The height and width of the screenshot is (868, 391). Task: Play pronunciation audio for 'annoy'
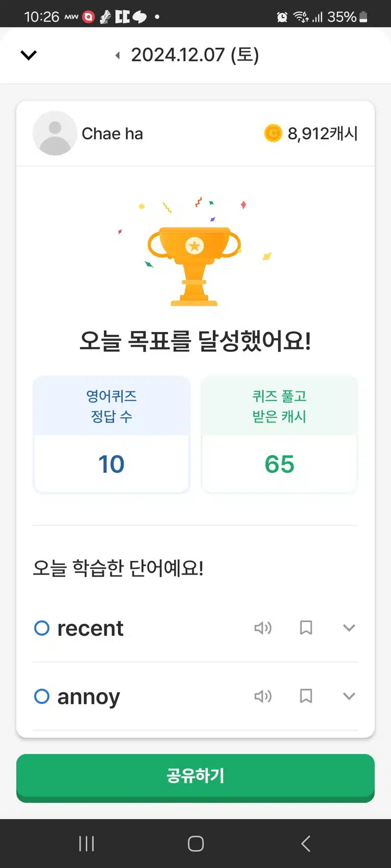(263, 696)
